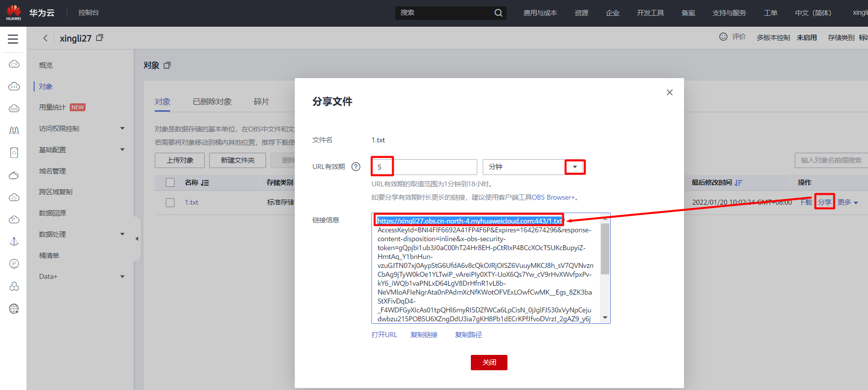The width and height of the screenshot is (868, 390).
Task: Sort objects by 名称 column
Action: (205, 183)
